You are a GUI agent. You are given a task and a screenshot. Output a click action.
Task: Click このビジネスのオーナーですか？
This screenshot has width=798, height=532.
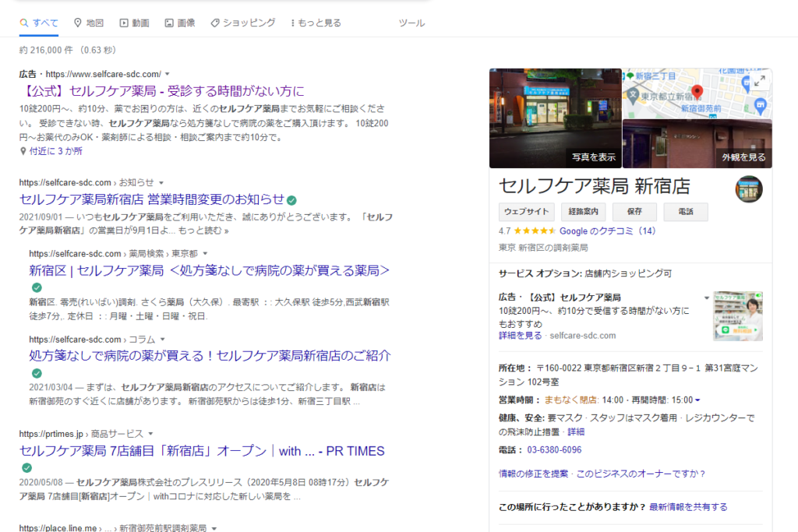(x=641, y=474)
